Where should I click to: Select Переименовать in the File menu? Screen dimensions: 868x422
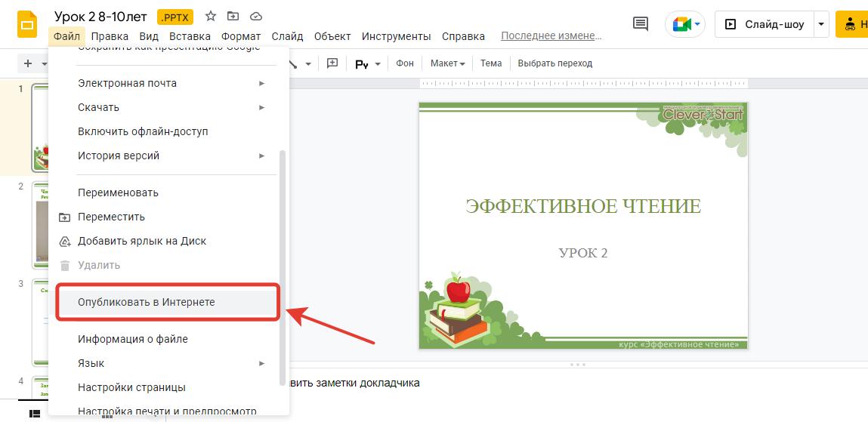[x=168, y=193]
